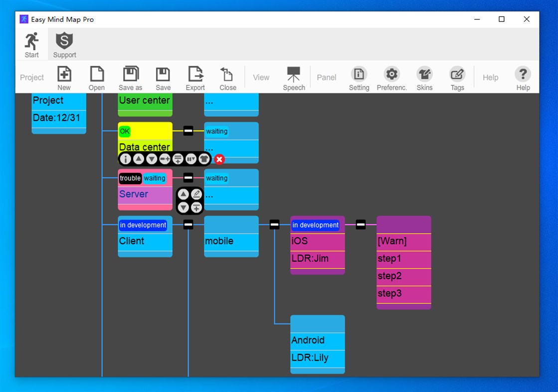The image size is (558, 392).
Task: Delete the node using the red X icon
Action: pos(219,159)
